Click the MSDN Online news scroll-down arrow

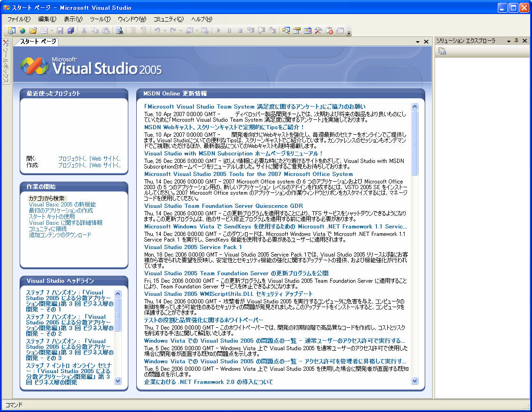click(414, 381)
